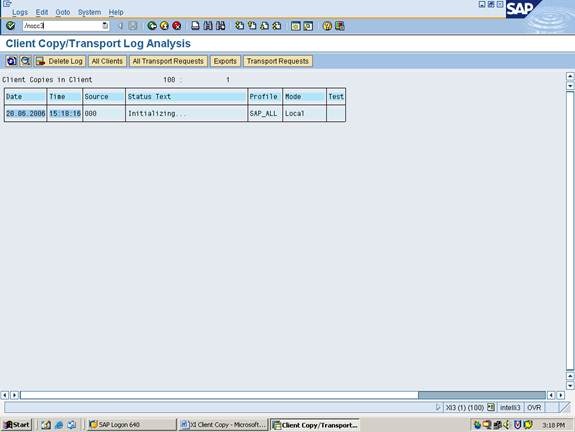
Task: Go to First Page icon
Action: point(239,26)
